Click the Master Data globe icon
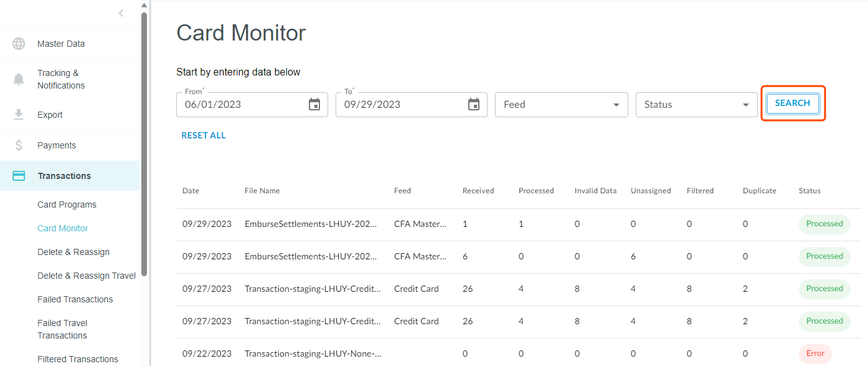 (19, 44)
